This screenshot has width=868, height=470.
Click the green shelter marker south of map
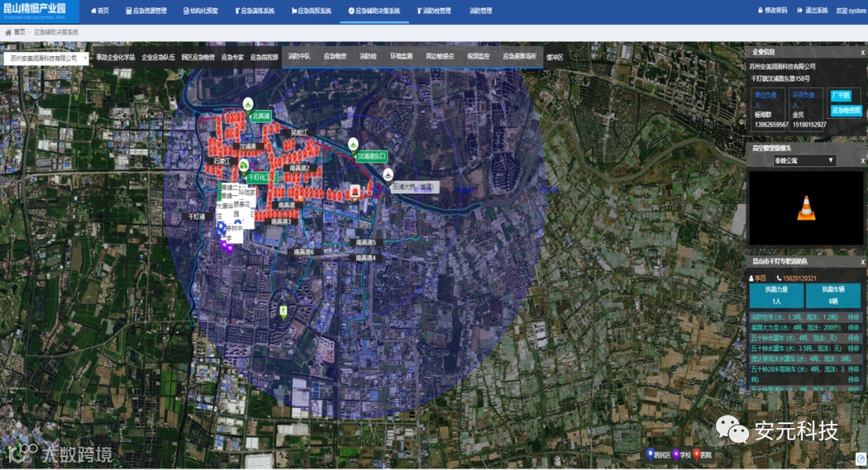[284, 311]
